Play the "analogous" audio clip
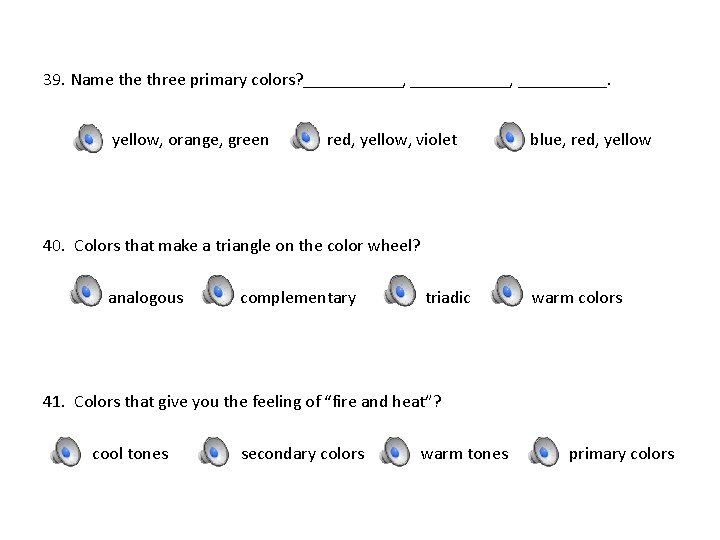The height and width of the screenshot is (540, 720). [85, 292]
